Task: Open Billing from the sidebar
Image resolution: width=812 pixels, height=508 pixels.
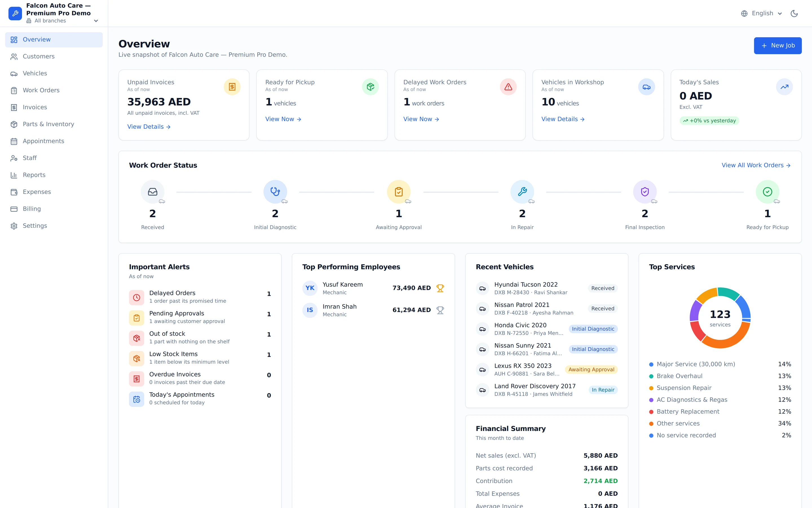Action: tap(54, 209)
